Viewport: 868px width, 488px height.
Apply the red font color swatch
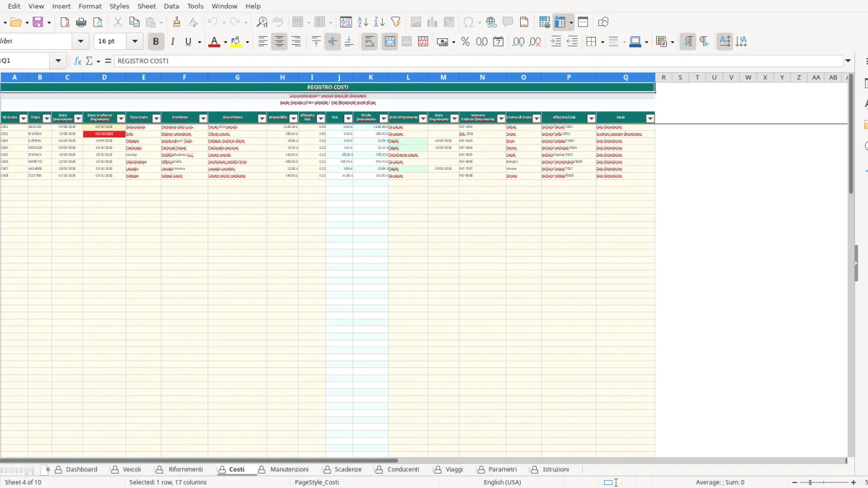(213, 42)
